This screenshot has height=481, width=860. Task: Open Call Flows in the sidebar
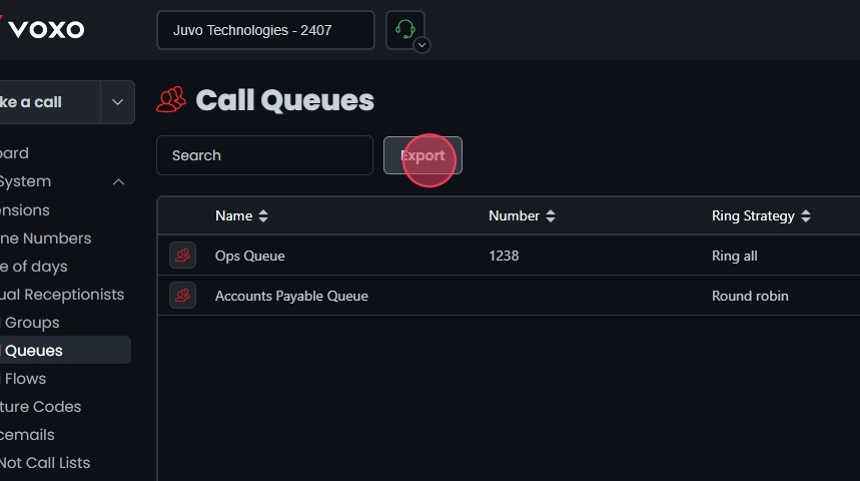pos(24,379)
